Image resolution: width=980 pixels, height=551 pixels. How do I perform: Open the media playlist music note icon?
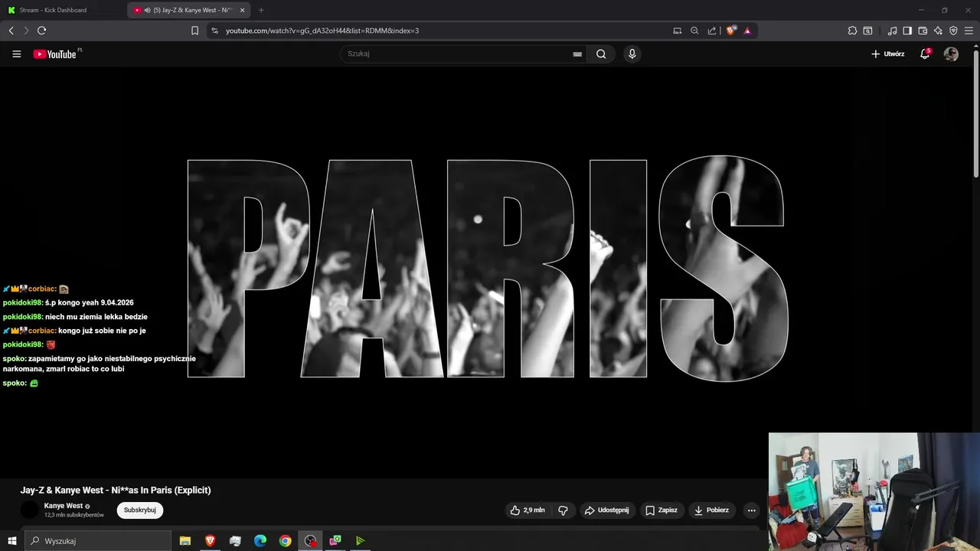point(892,31)
